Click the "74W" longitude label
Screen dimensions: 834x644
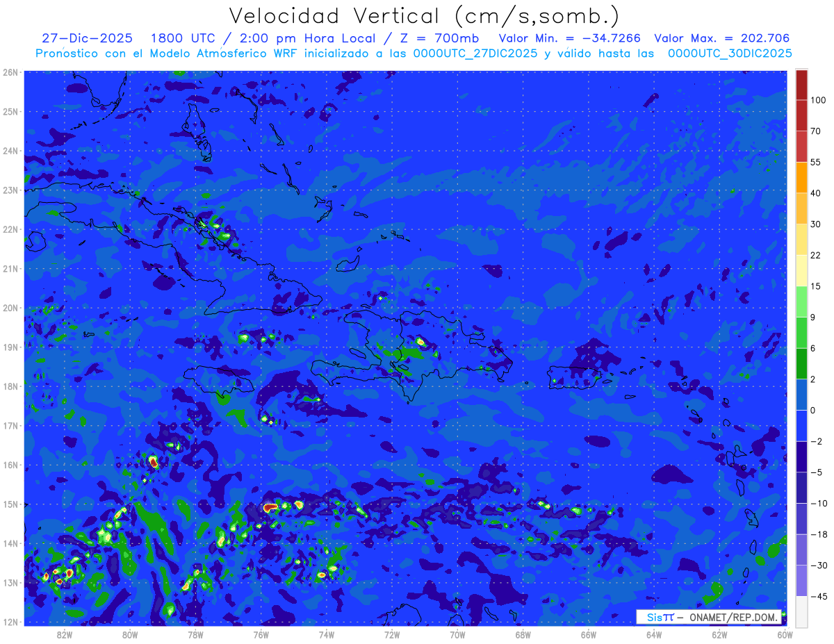click(326, 634)
